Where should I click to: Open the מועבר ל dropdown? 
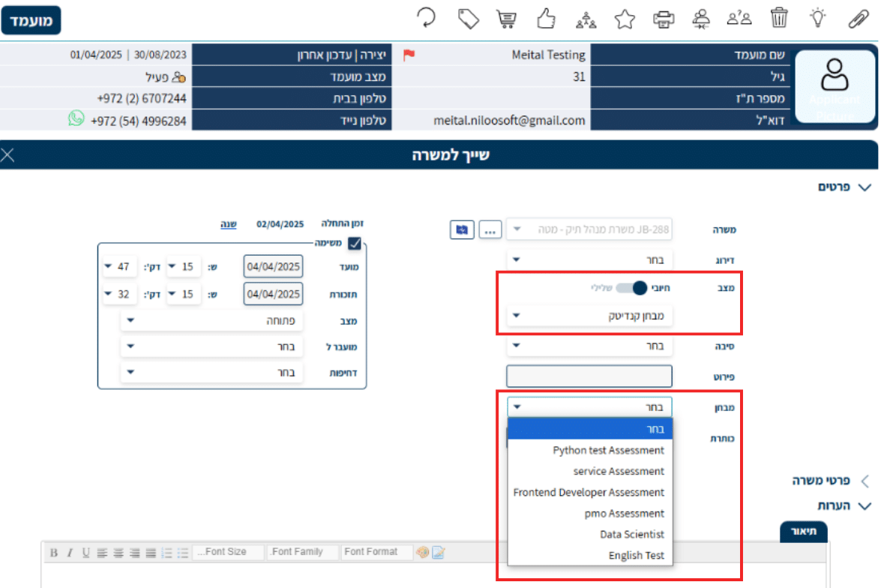(212, 346)
